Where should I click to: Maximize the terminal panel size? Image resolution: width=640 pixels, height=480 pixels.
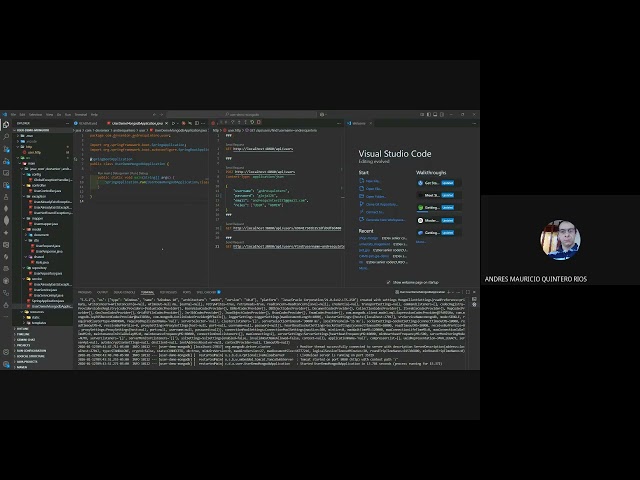click(x=468, y=292)
